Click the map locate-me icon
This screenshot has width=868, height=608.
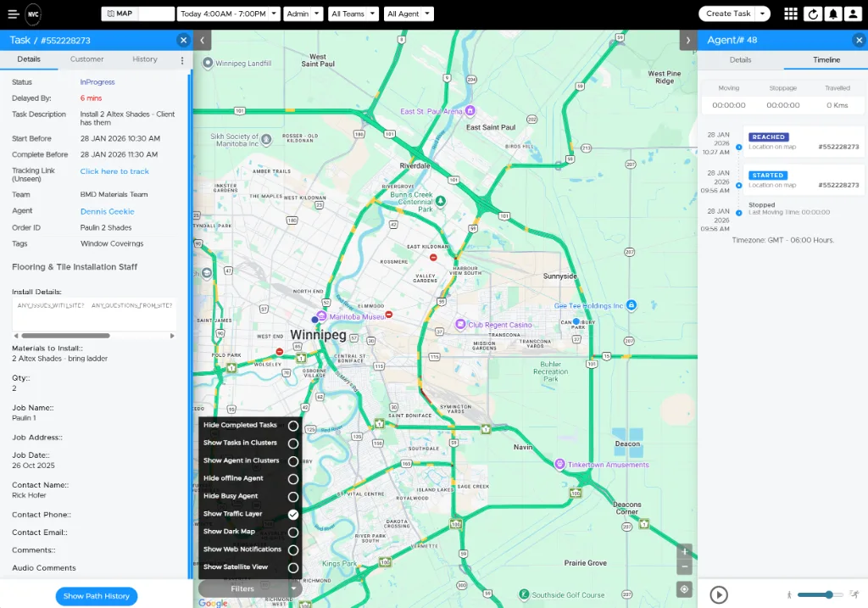[x=684, y=589]
